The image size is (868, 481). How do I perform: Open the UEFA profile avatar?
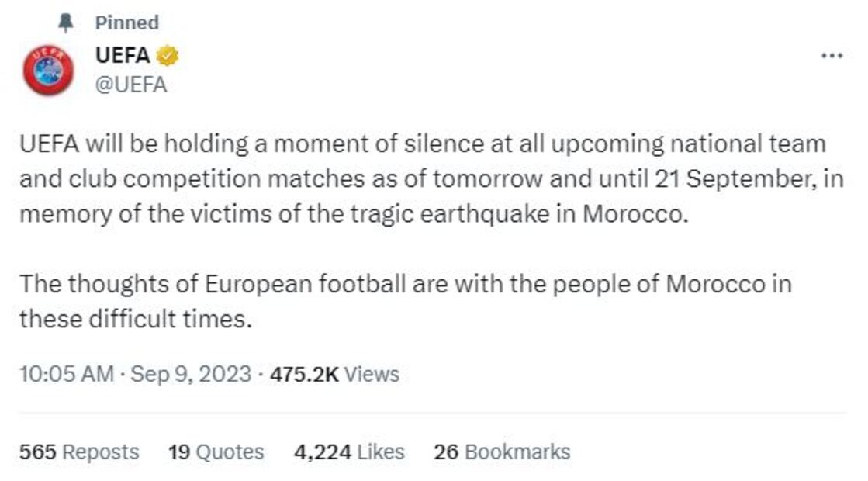coord(48,70)
